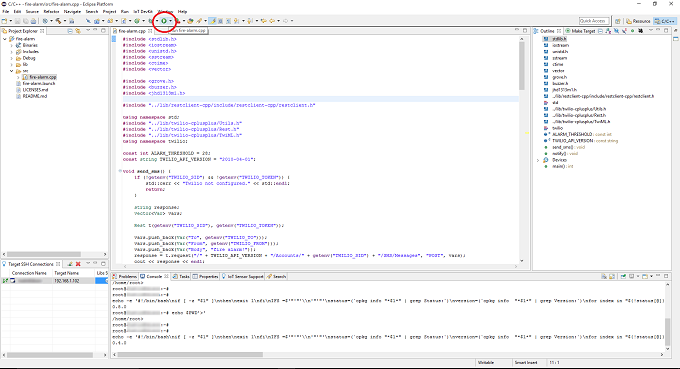This screenshot has height=369, width=680.
Task: Switch to the Resource perspective
Action: click(x=638, y=21)
